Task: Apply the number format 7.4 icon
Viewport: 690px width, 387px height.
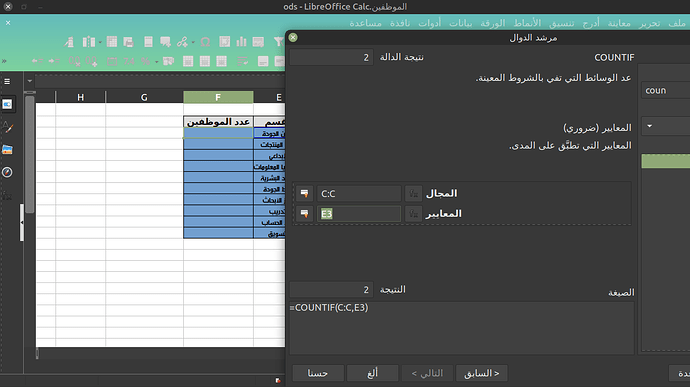Action: pyautogui.click(x=129, y=61)
